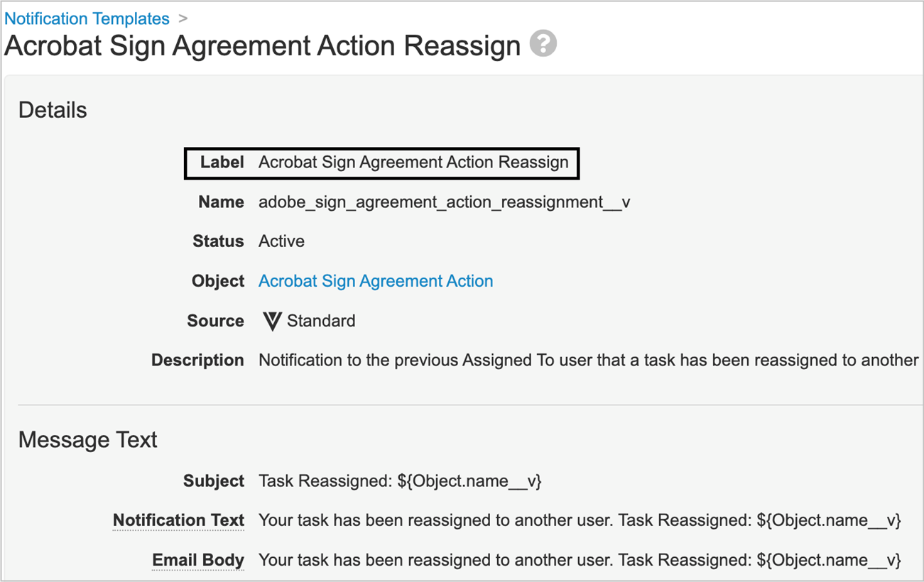Screen dimensions: 924x582
Task: Click the Notification Text field label
Action: tap(178, 520)
